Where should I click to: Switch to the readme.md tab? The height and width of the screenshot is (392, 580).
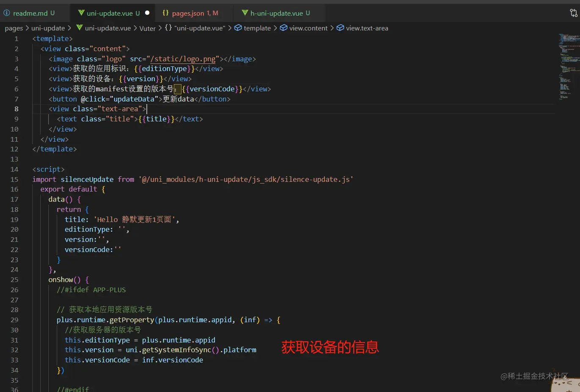click(30, 13)
